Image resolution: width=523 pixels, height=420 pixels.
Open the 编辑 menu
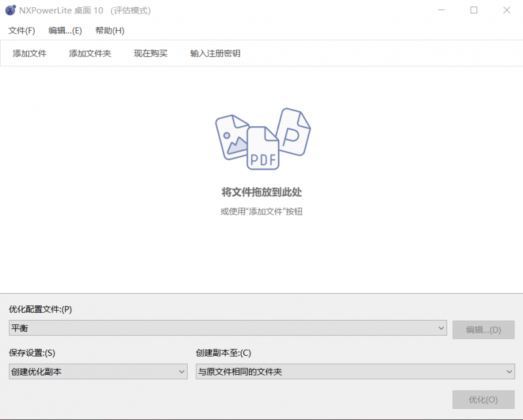(65, 30)
